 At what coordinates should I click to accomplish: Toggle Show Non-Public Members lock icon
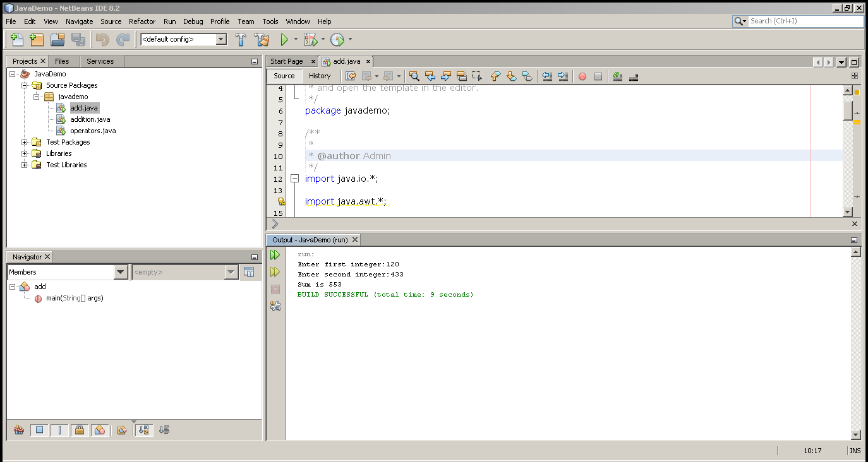(80, 430)
